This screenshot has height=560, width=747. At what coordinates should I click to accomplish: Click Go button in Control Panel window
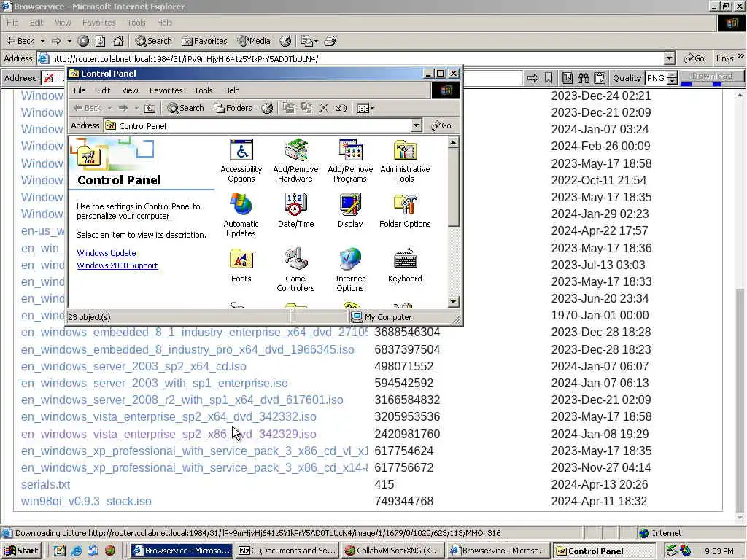click(441, 125)
